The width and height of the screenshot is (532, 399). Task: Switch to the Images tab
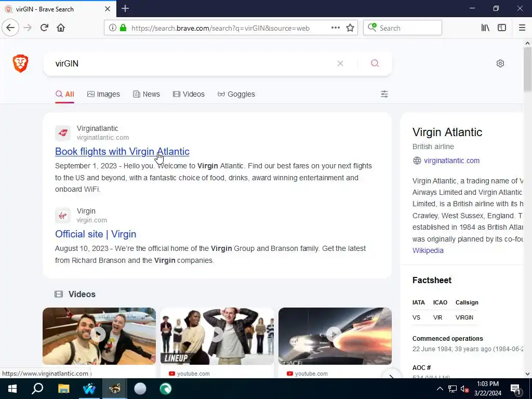103,94
